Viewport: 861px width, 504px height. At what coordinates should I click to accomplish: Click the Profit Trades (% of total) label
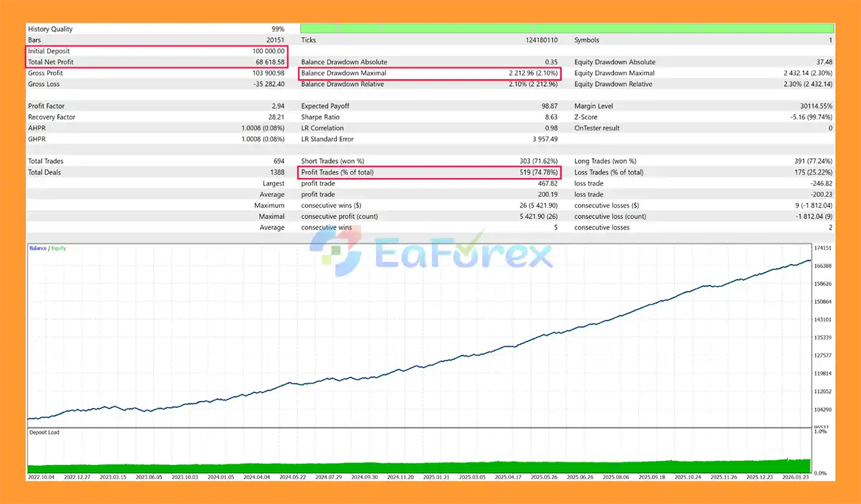[337, 172]
